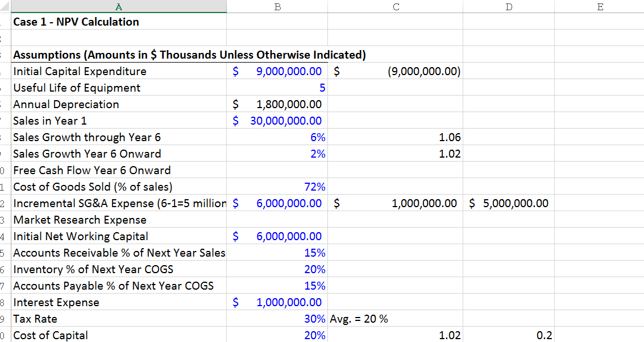
Task: Select the 1,000,000.00 interest expense value
Action: pos(277,302)
